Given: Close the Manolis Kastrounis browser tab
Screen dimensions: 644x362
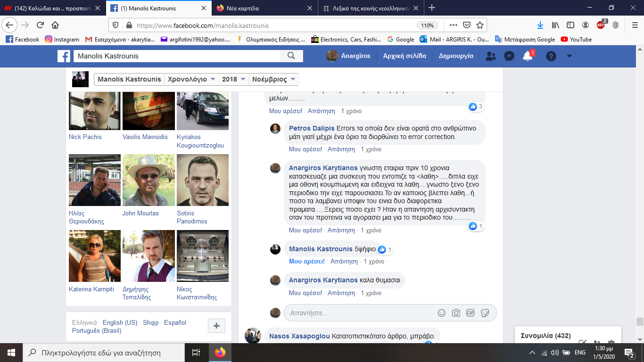Looking at the screenshot, I should click(x=204, y=8).
